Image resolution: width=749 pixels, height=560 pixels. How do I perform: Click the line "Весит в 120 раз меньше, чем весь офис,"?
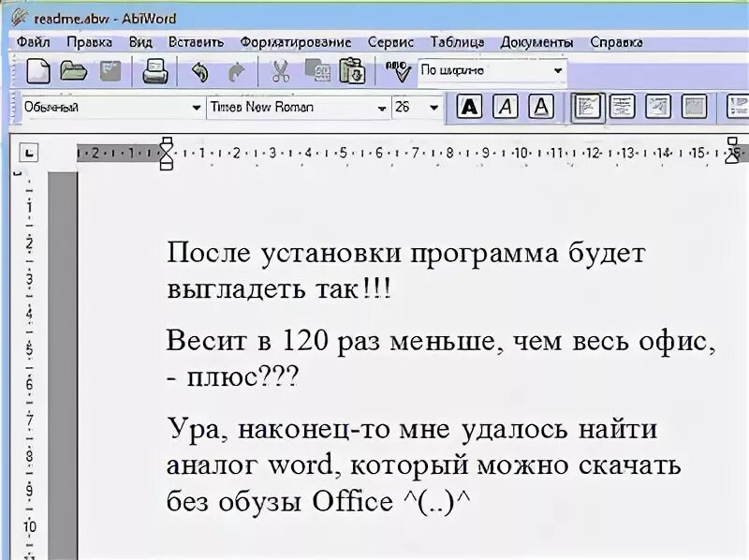pyautogui.click(x=441, y=342)
